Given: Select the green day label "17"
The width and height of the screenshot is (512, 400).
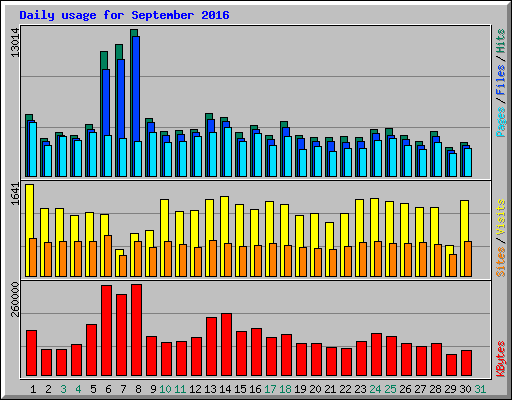Looking at the screenshot, I should pyautogui.click(x=270, y=389).
